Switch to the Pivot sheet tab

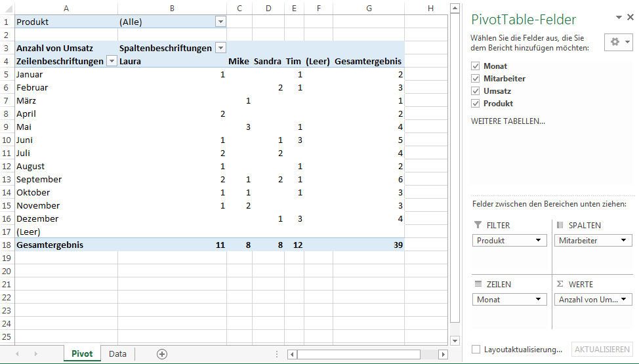click(82, 354)
